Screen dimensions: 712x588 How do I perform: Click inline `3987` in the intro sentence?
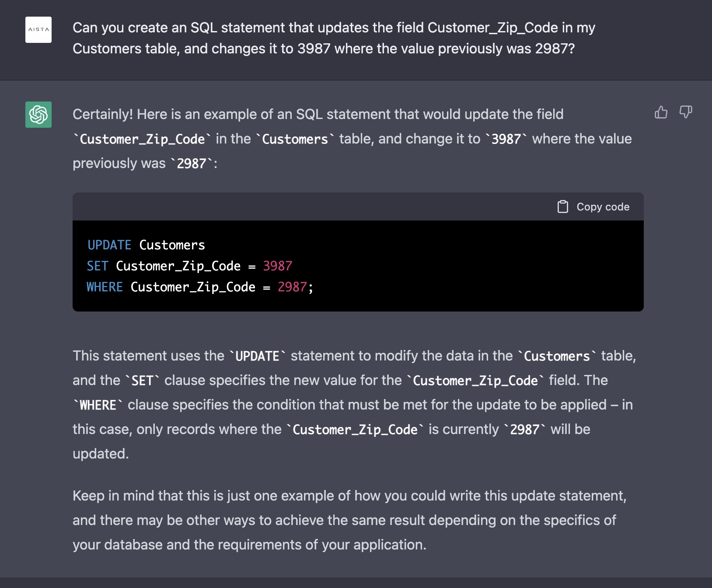pos(506,139)
